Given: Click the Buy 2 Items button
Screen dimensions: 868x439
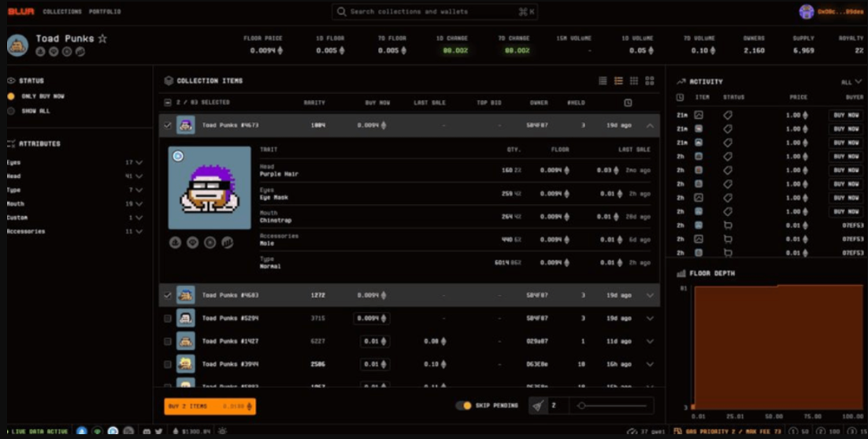Looking at the screenshot, I should click(210, 407).
